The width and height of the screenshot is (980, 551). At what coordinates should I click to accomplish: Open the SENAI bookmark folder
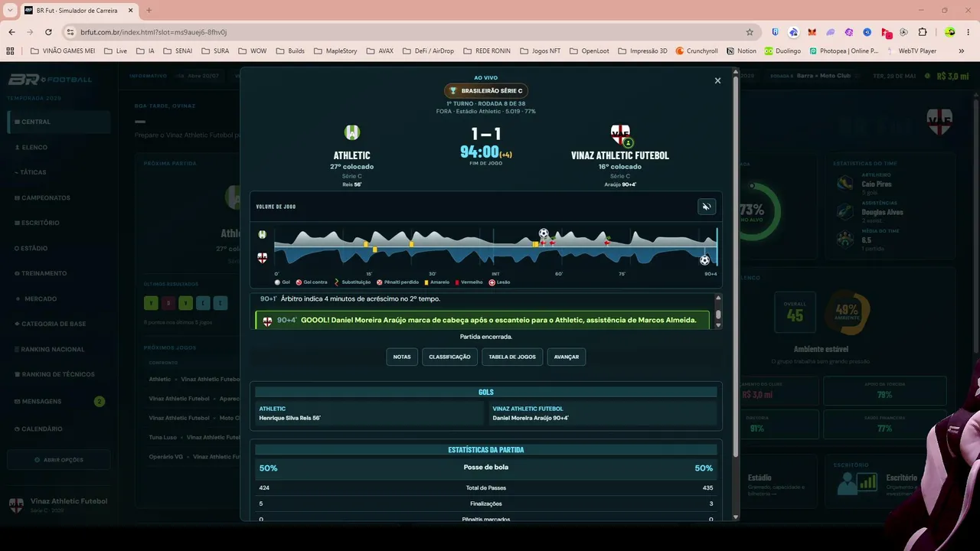(179, 51)
